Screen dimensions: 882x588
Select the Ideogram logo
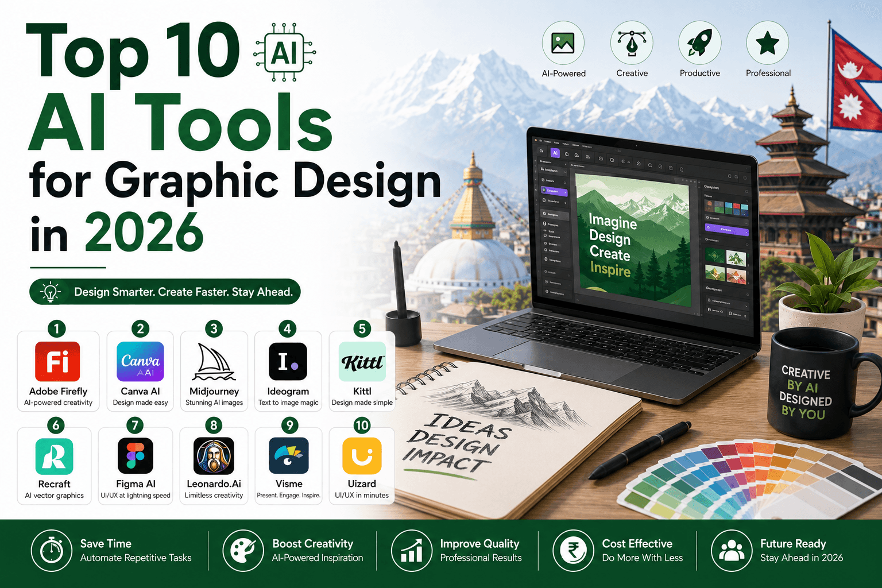click(x=288, y=362)
